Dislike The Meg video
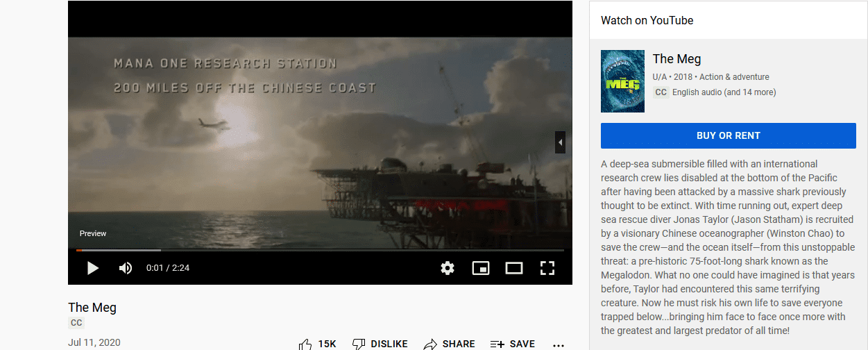This screenshot has width=868, height=350. [x=380, y=344]
